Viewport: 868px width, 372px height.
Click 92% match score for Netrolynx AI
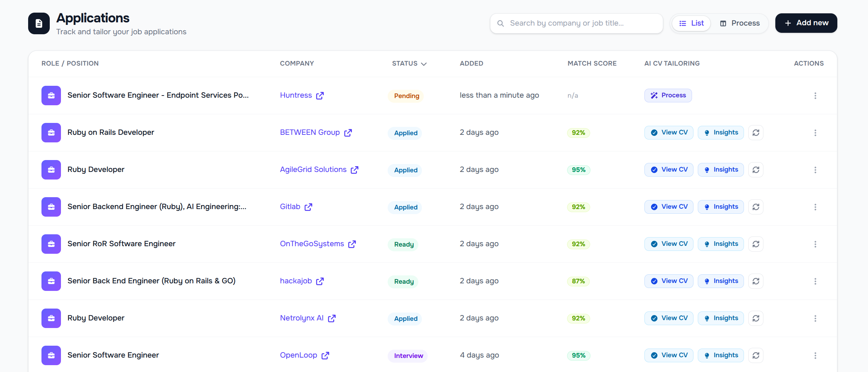[578, 319]
